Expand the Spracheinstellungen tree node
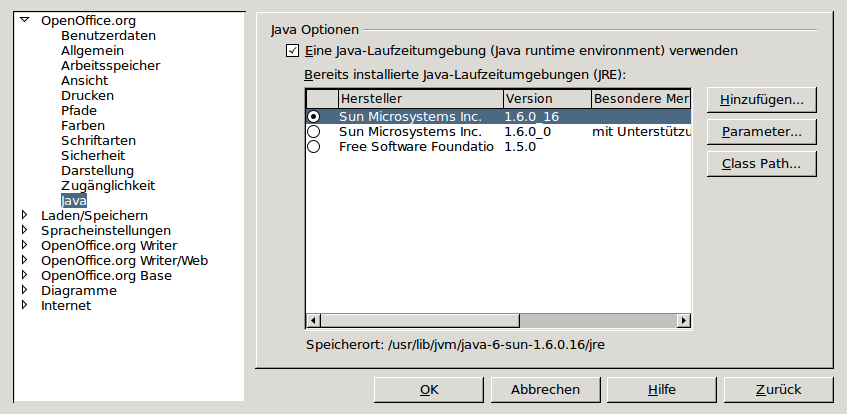 (x=25, y=230)
